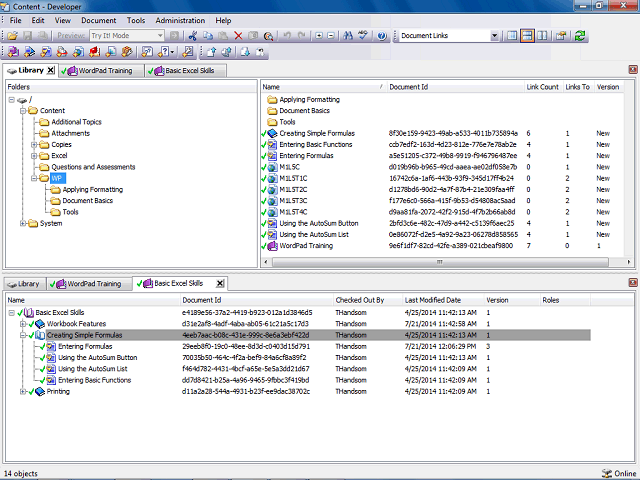Click the new purple outline book icon

click(13, 52)
